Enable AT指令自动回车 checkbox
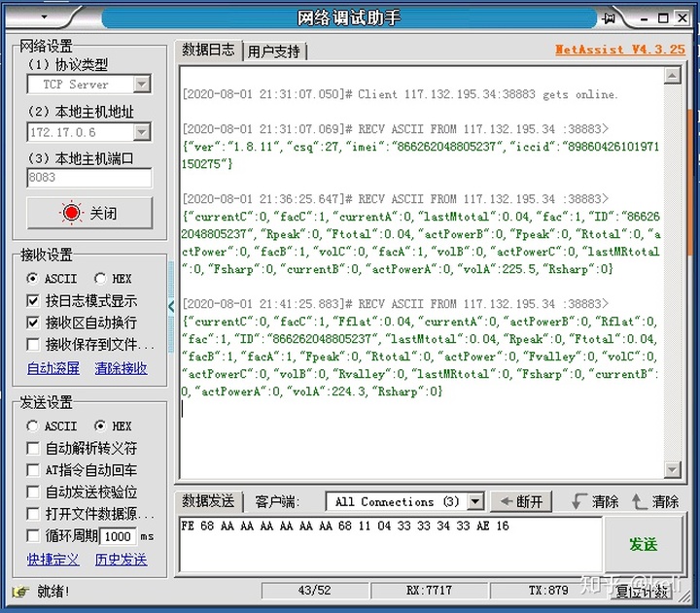This screenshot has height=613, width=700. 33,470
